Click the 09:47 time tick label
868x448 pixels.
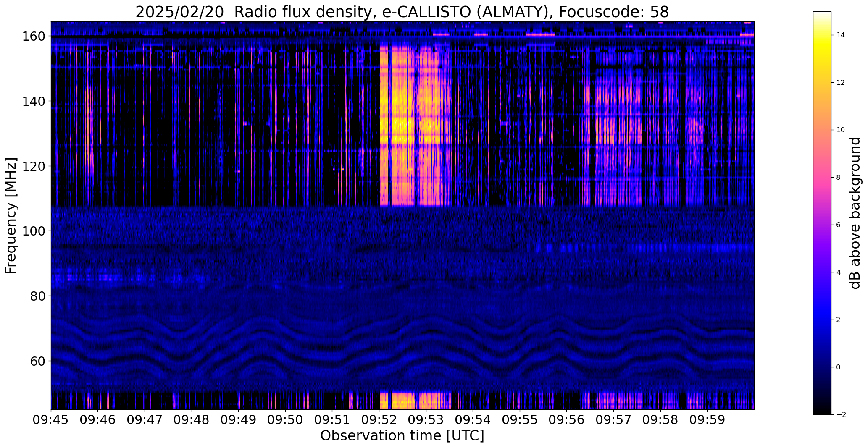(145, 420)
